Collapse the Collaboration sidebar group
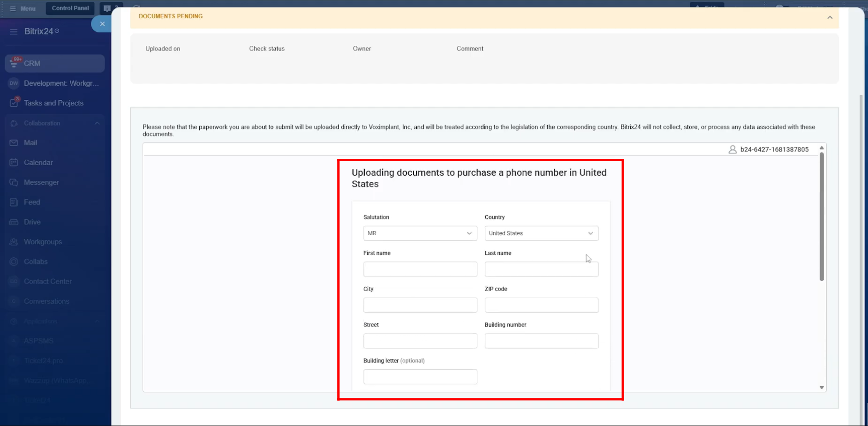868x426 pixels. (97, 123)
